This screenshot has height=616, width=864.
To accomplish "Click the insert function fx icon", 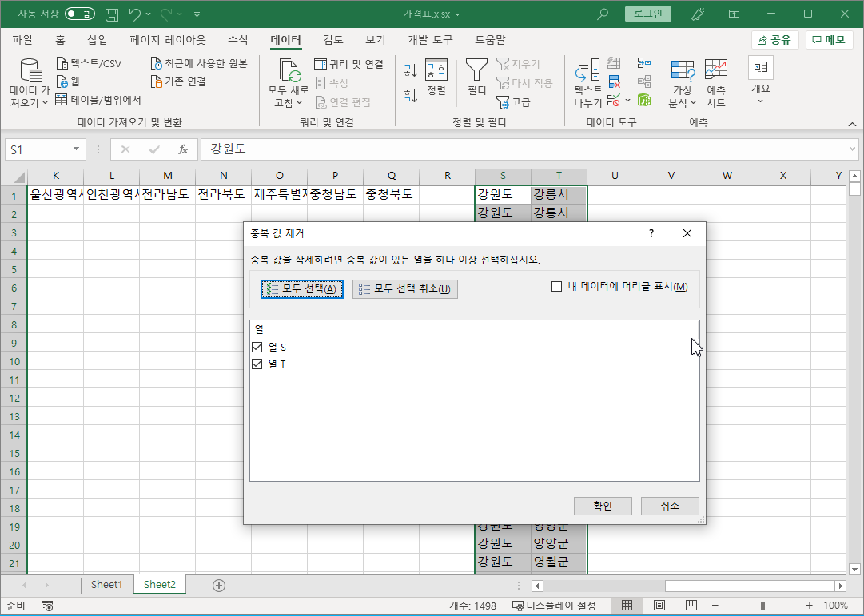I will 183,149.
